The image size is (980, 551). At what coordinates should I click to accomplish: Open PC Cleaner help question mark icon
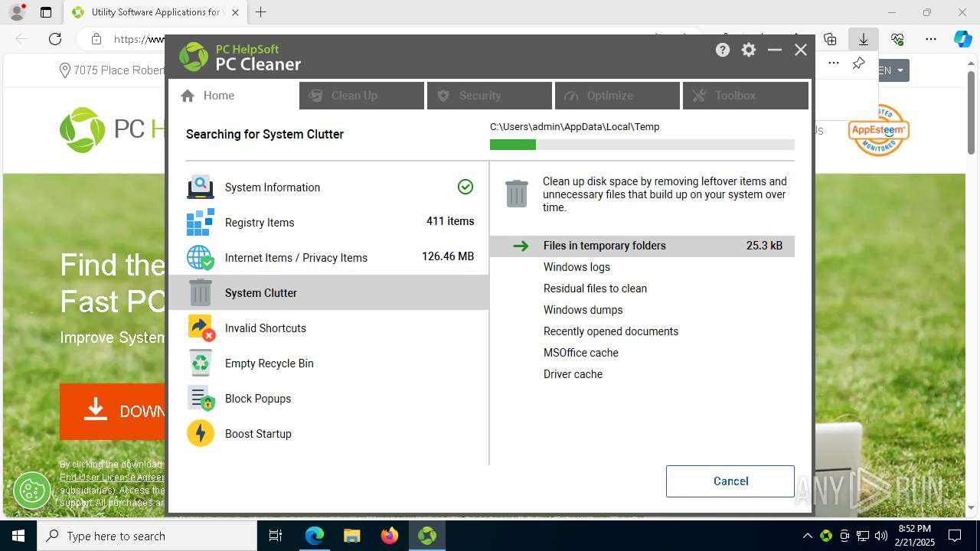[x=723, y=50]
